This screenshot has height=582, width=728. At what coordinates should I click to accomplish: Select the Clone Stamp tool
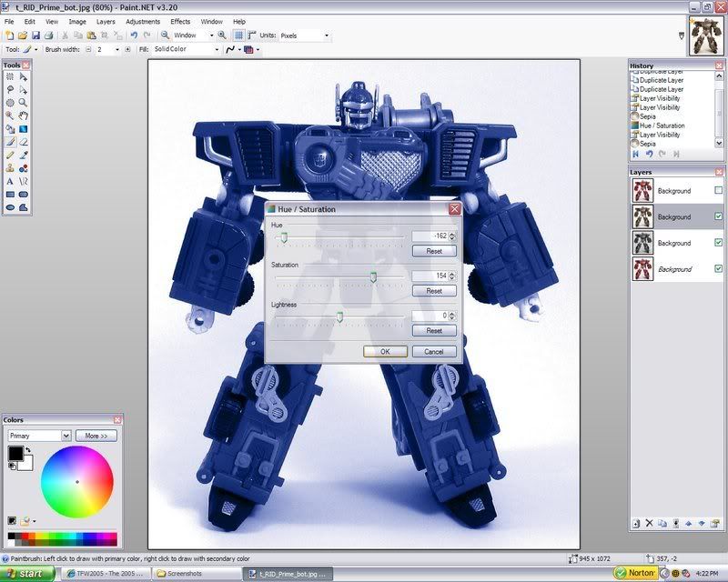(10, 168)
